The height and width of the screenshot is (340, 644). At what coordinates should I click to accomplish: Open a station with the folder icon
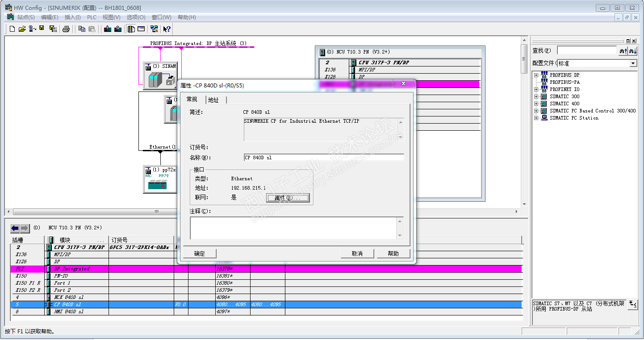22,29
